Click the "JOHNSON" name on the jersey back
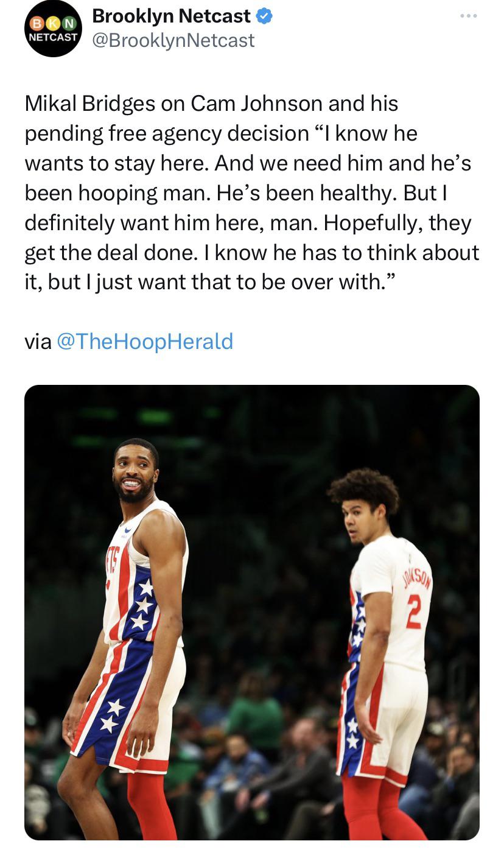The image size is (504, 855). [416, 582]
